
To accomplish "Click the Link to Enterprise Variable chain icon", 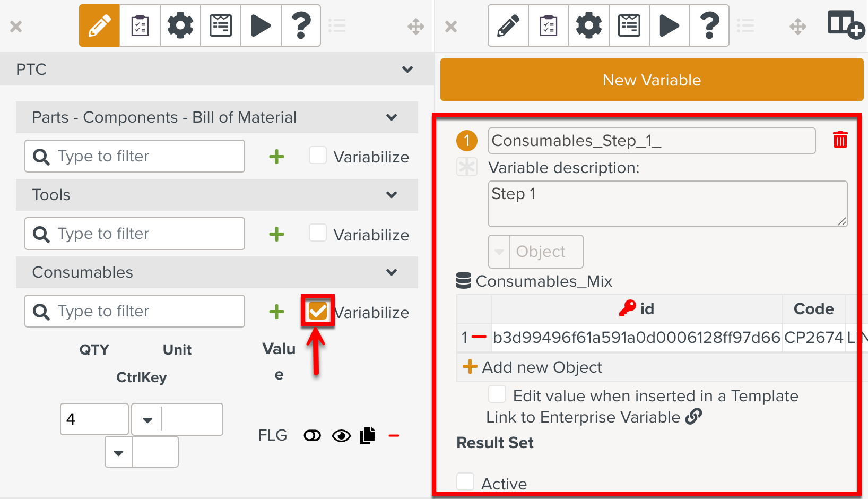I will 693,417.
